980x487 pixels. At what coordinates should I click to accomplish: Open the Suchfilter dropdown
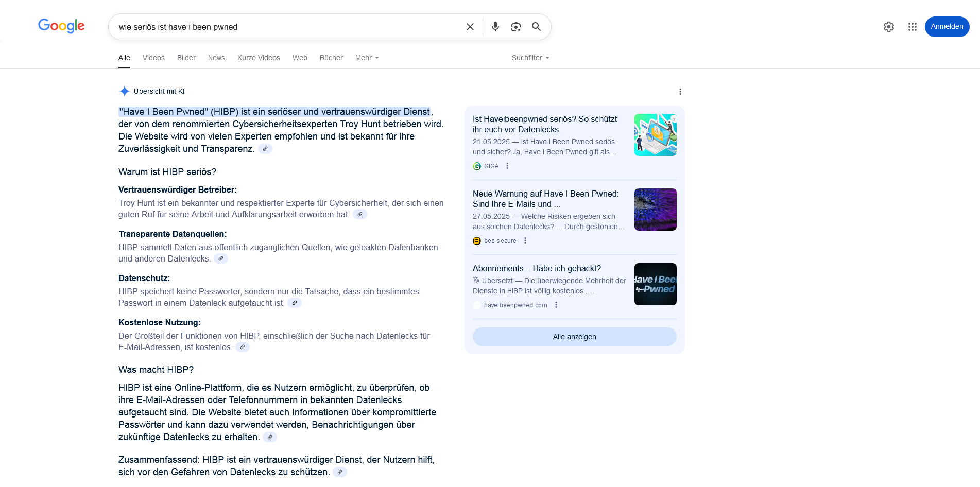(x=530, y=58)
